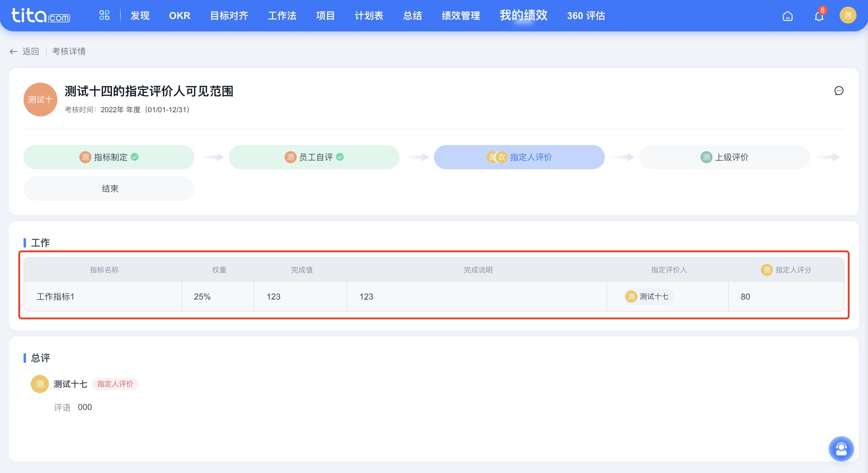Viewport: 868px width, 473px height.
Task: Click the 总评 section heading
Action: tap(40, 358)
